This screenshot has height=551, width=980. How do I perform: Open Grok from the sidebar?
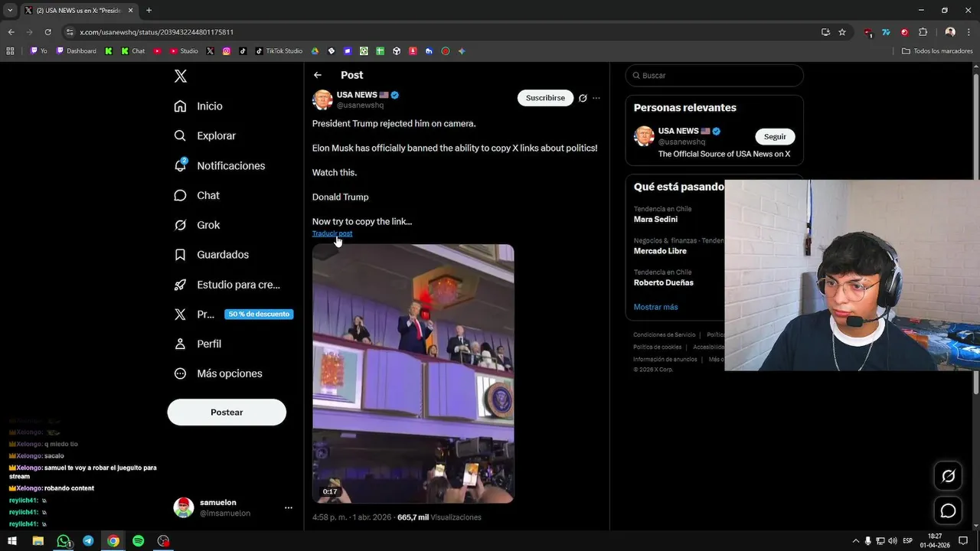point(197,225)
